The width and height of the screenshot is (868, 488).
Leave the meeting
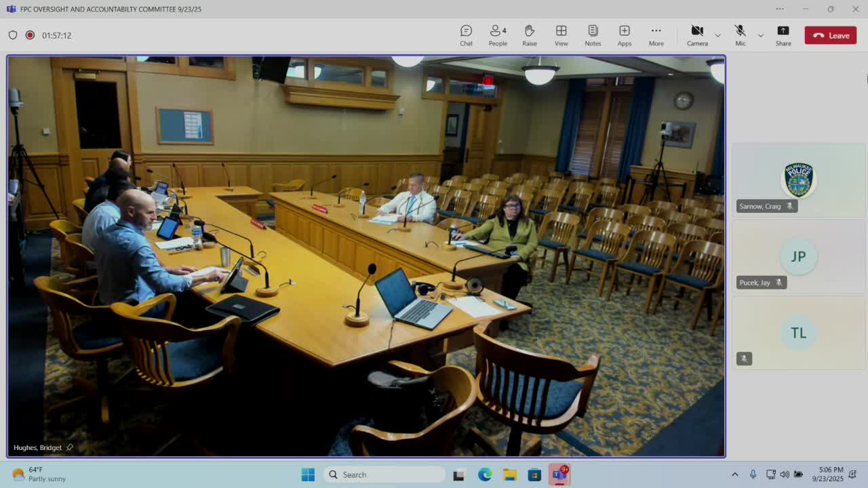[831, 35]
